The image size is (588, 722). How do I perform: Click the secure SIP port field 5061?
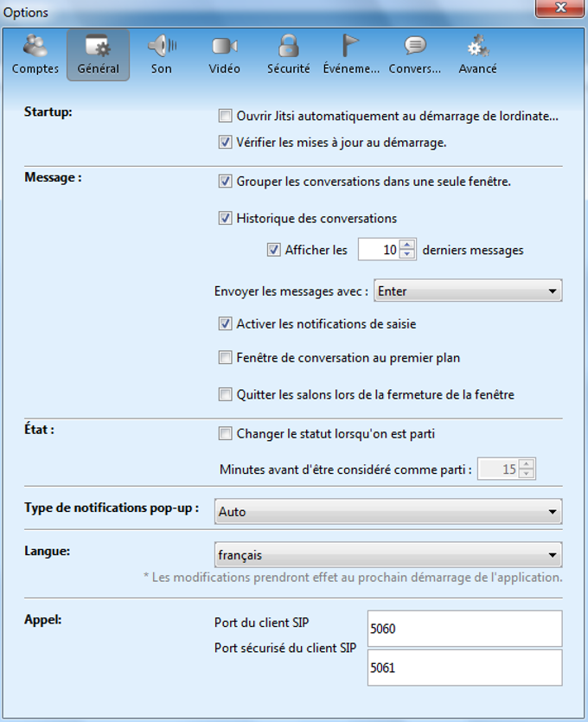pos(464,668)
